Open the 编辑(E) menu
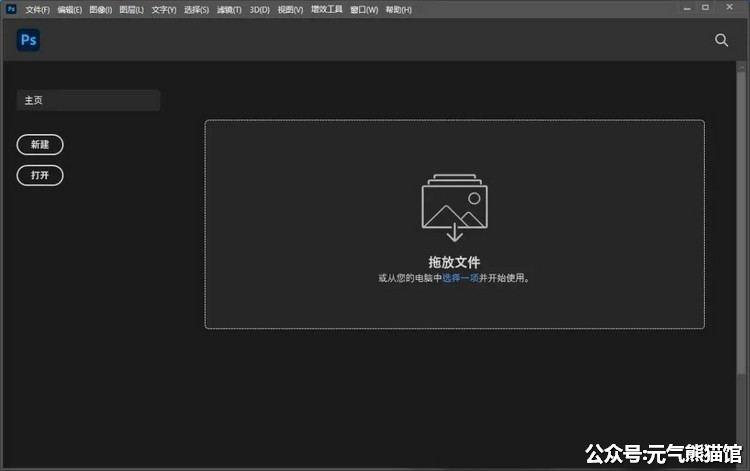750x471 pixels. 70,9
